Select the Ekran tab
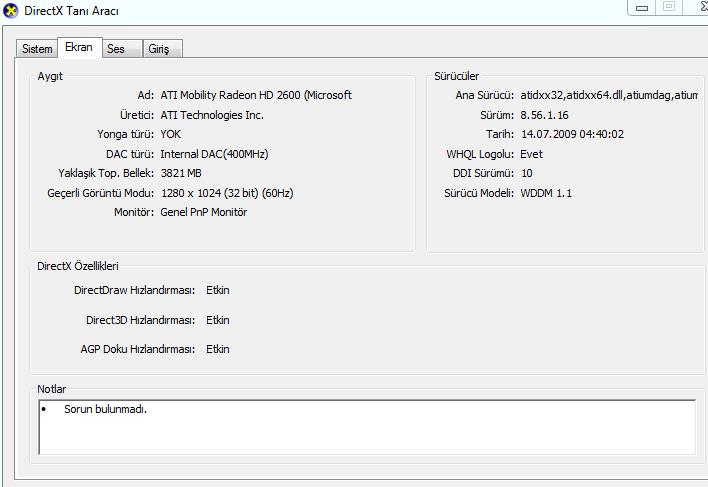The width and height of the screenshot is (708, 487). click(79, 47)
